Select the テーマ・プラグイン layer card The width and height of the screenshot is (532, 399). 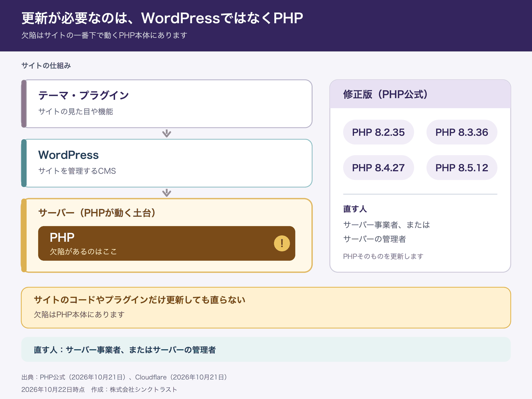click(167, 104)
